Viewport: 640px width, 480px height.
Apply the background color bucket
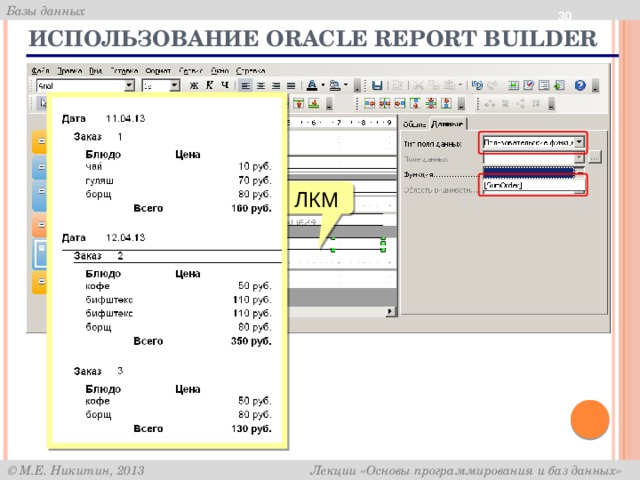(335, 85)
